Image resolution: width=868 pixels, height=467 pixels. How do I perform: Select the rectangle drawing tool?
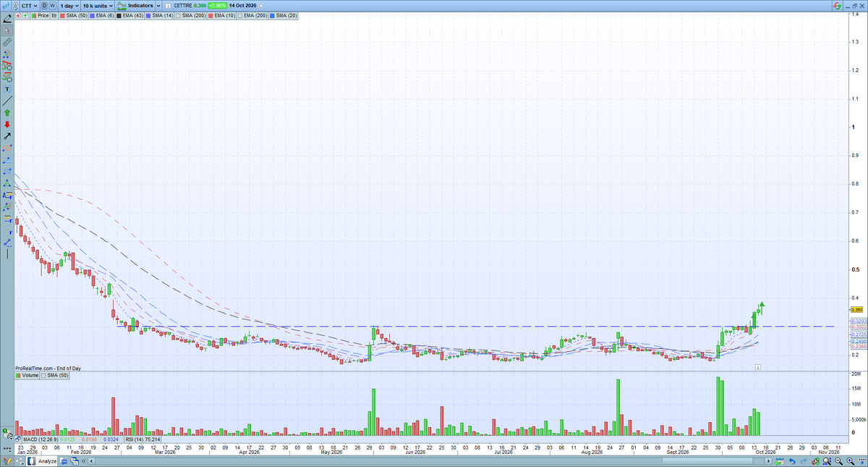pos(7,170)
